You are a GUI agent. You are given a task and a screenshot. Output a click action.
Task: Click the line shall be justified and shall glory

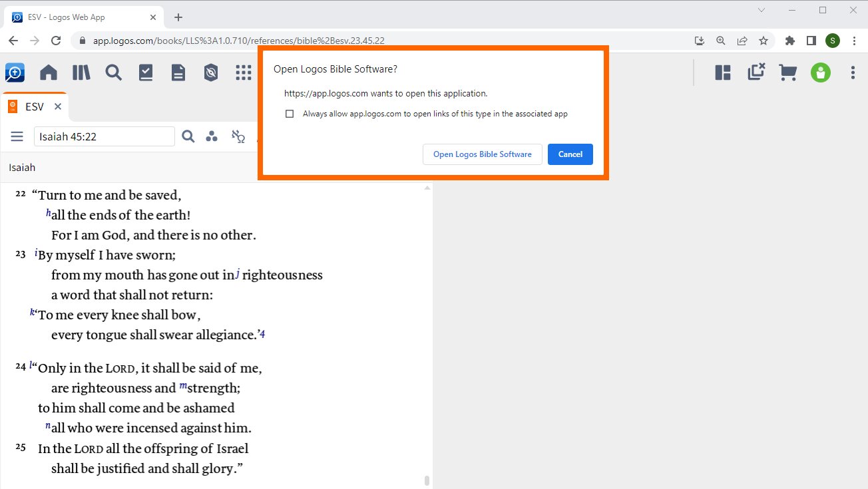(147, 468)
